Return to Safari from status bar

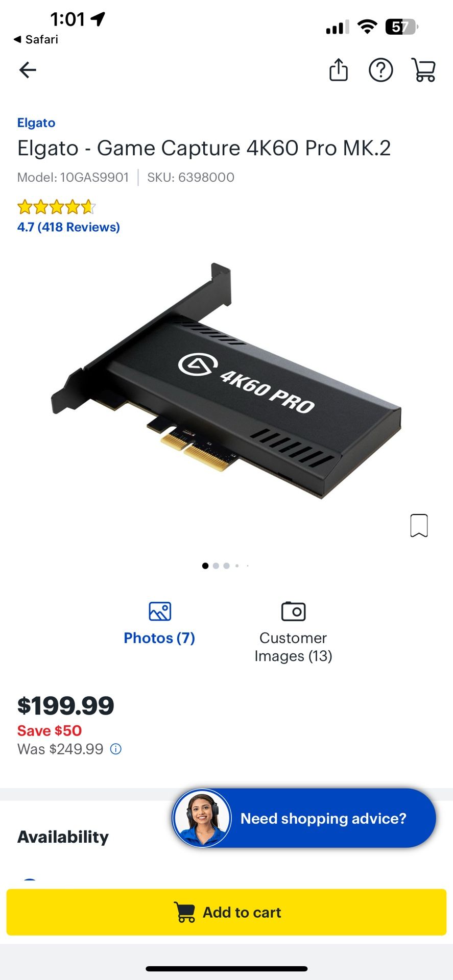(x=36, y=39)
